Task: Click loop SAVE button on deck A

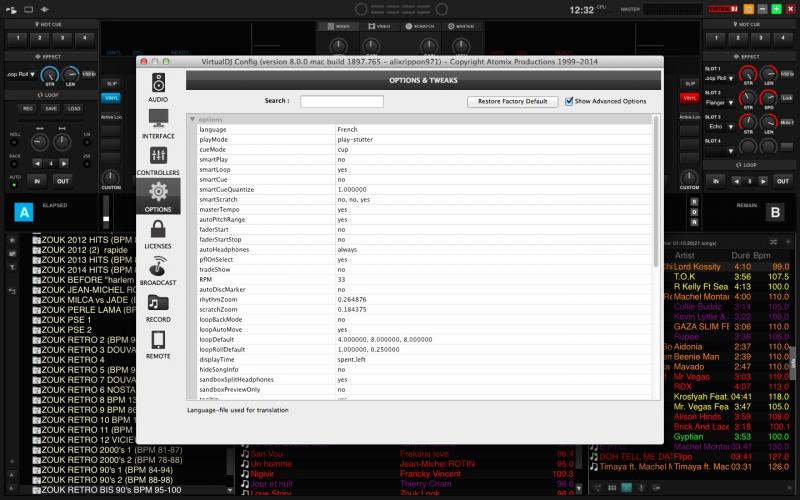Action: [51, 109]
